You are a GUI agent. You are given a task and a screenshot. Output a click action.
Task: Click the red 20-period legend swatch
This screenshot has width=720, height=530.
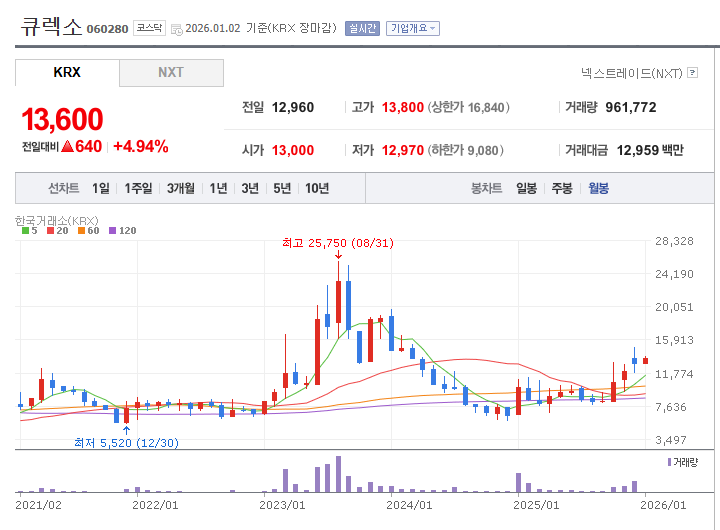(51, 231)
